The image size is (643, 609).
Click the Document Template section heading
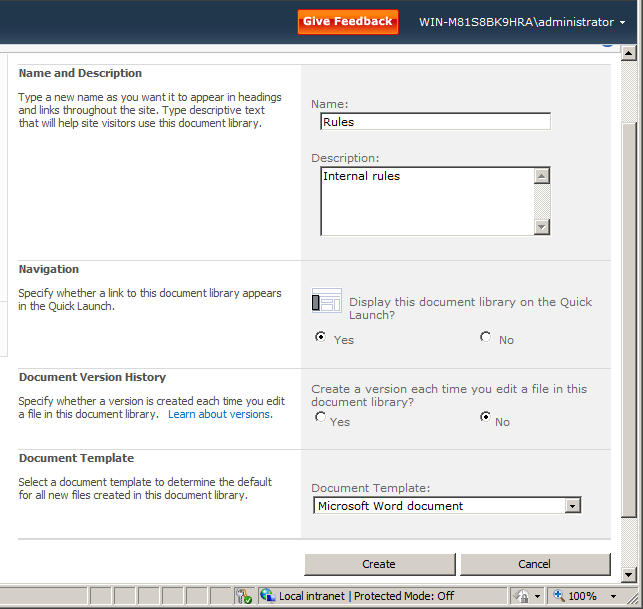point(77,458)
